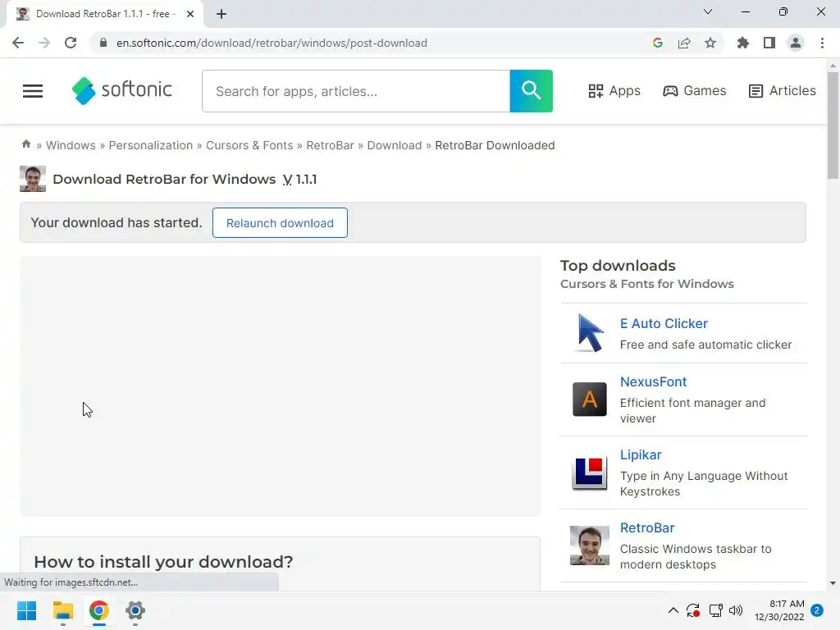The image size is (840, 630).
Task: Open Personalization breadcrumb link
Action: pyautogui.click(x=151, y=145)
